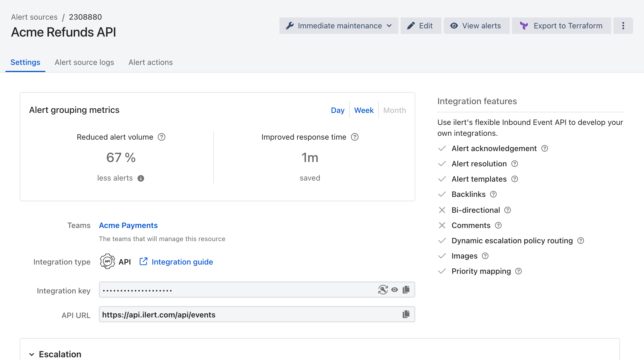Click the Edit button
Screen dimensions: 644x360
click(x=421, y=26)
